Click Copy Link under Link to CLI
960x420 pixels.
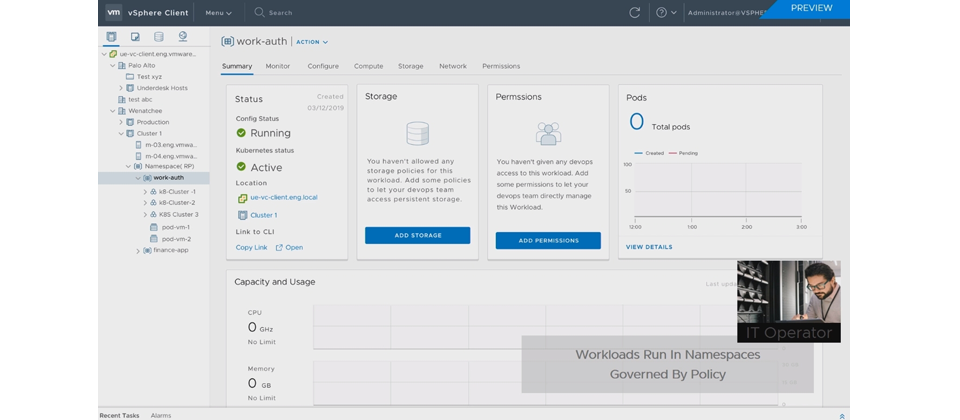point(252,247)
